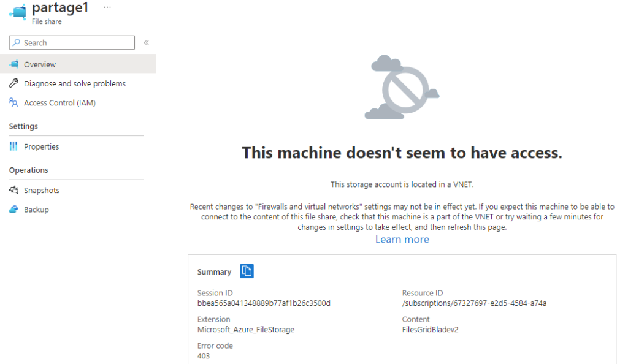Image resolution: width=628 pixels, height=364 pixels.
Task: Click the 'Error code' label
Action: 215,346
